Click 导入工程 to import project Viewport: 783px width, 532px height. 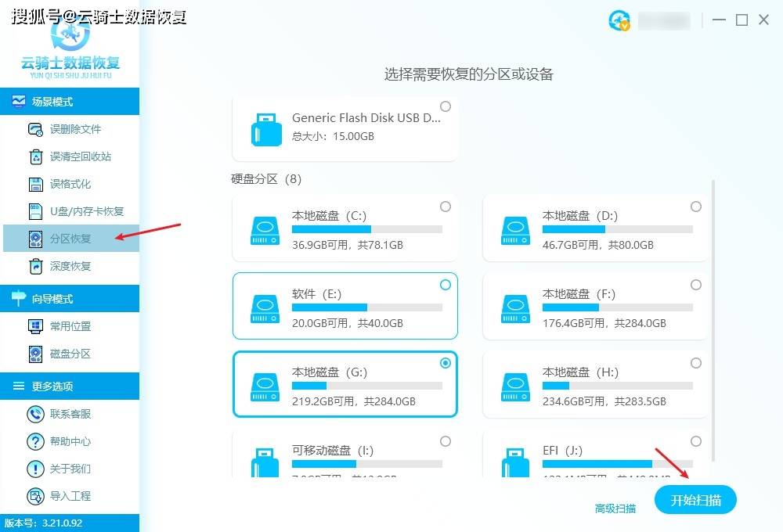click(x=70, y=496)
